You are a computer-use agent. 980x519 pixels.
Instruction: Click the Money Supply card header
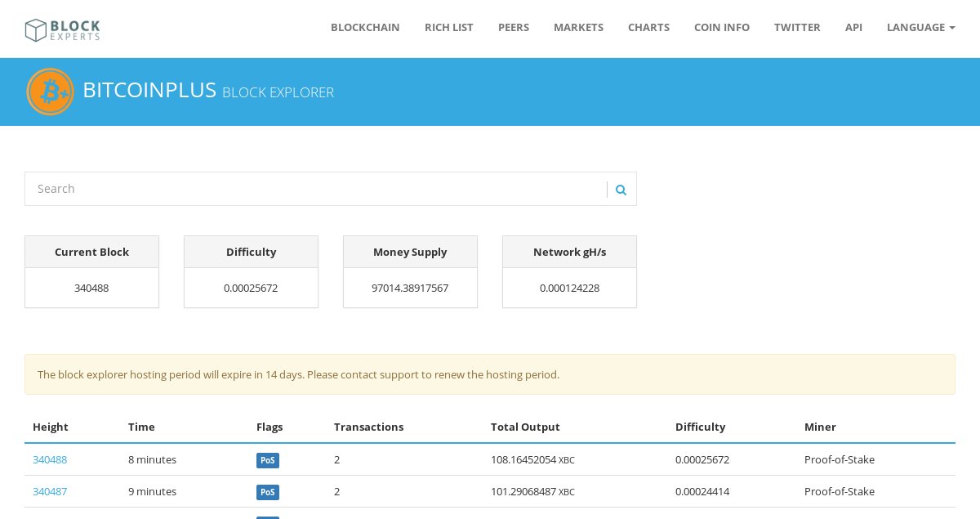(x=410, y=252)
